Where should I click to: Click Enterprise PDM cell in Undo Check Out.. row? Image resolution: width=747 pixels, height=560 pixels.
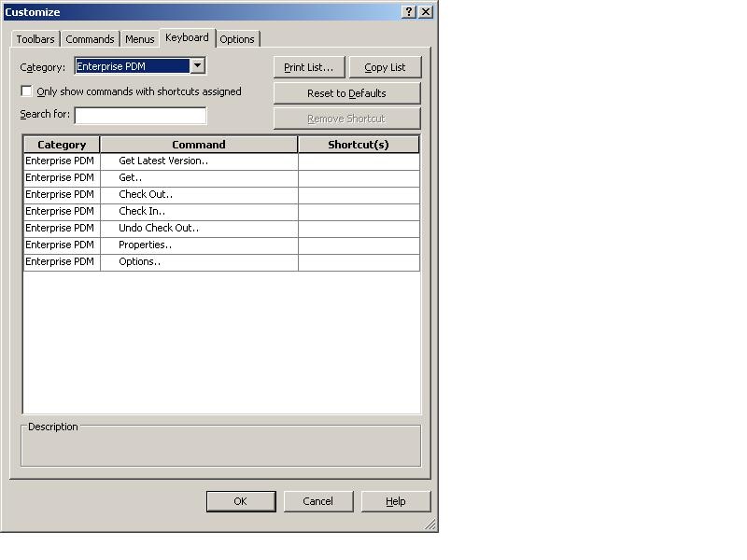pos(62,229)
